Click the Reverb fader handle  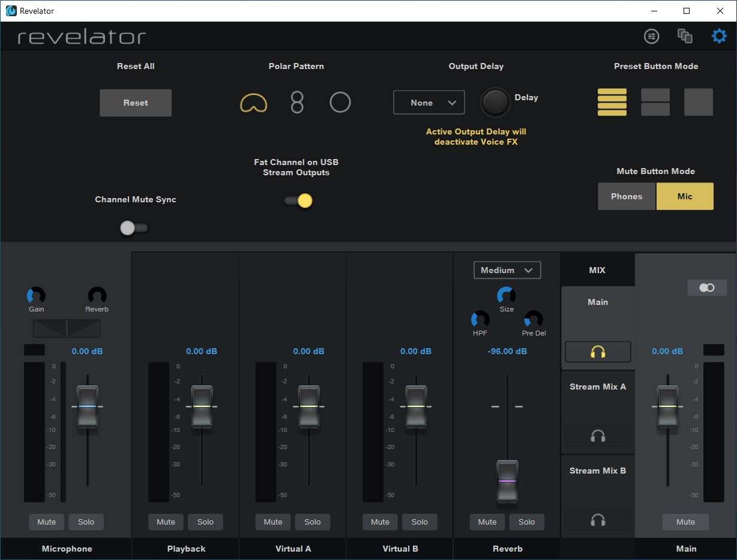[507, 481]
